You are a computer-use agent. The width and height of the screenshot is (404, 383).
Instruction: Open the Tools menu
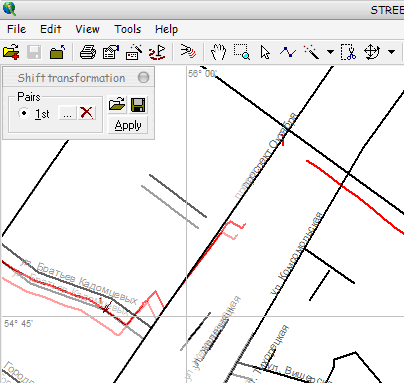128,29
